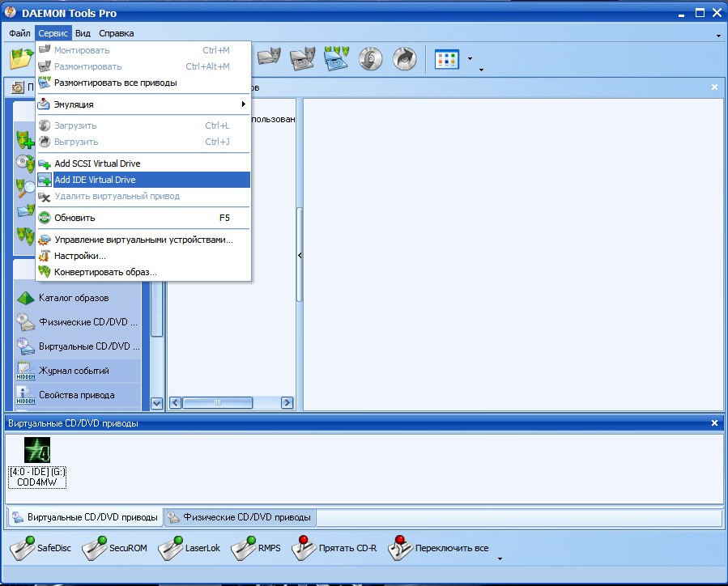Click the toolbar eject-disc icon with curved arrow
728x586 pixels.
[x=404, y=59]
